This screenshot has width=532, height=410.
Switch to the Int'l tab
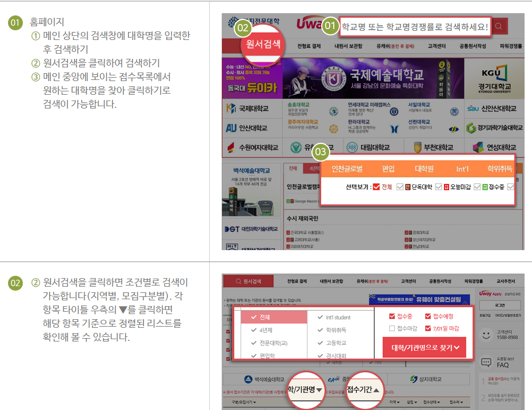click(x=462, y=169)
